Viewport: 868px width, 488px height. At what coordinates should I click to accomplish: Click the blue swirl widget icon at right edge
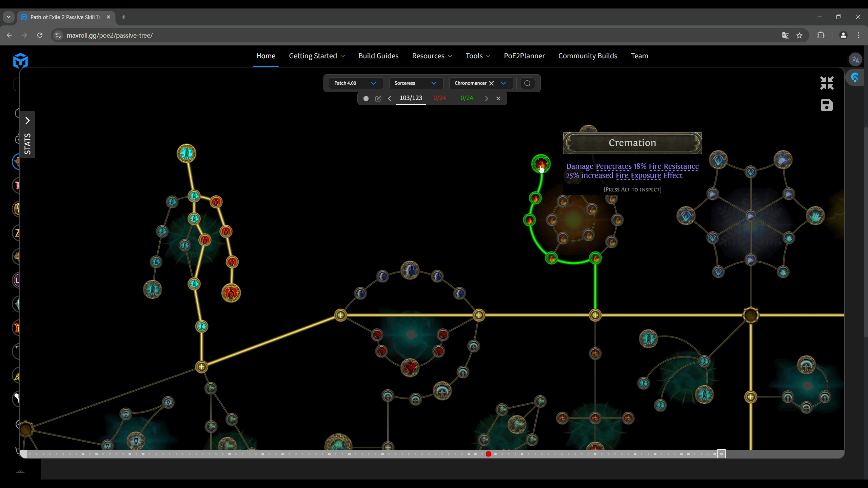855,78
